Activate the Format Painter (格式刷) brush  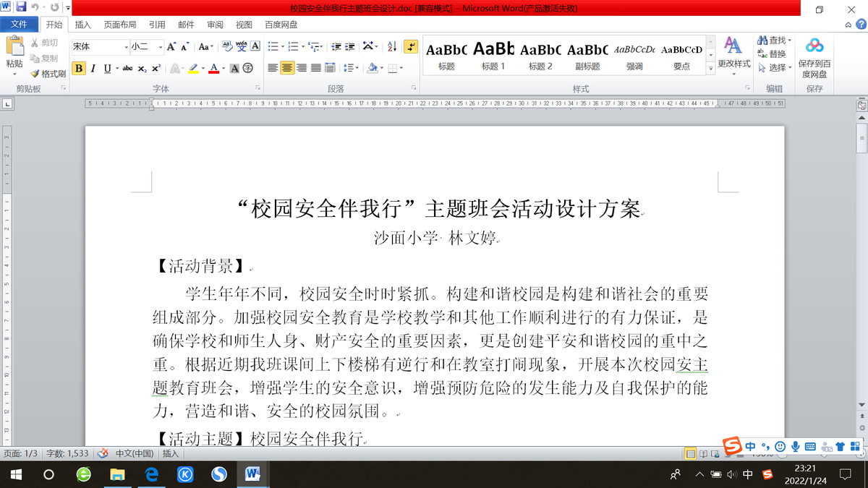(48, 74)
